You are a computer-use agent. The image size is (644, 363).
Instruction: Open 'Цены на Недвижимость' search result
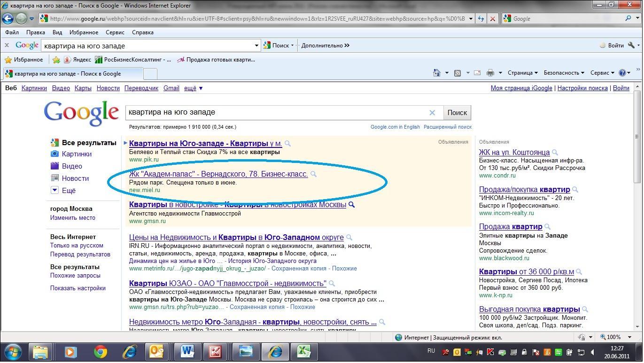236,237
